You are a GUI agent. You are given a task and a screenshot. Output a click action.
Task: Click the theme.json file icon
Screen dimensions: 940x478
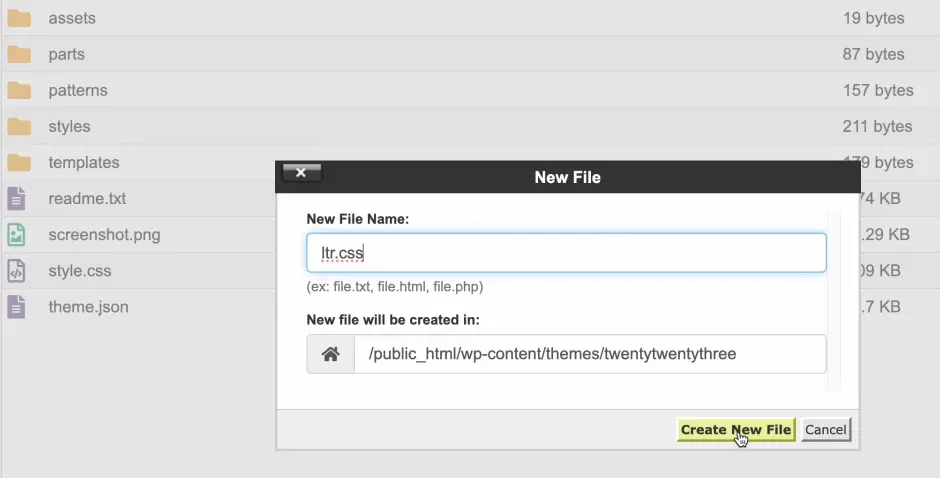tap(16, 307)
